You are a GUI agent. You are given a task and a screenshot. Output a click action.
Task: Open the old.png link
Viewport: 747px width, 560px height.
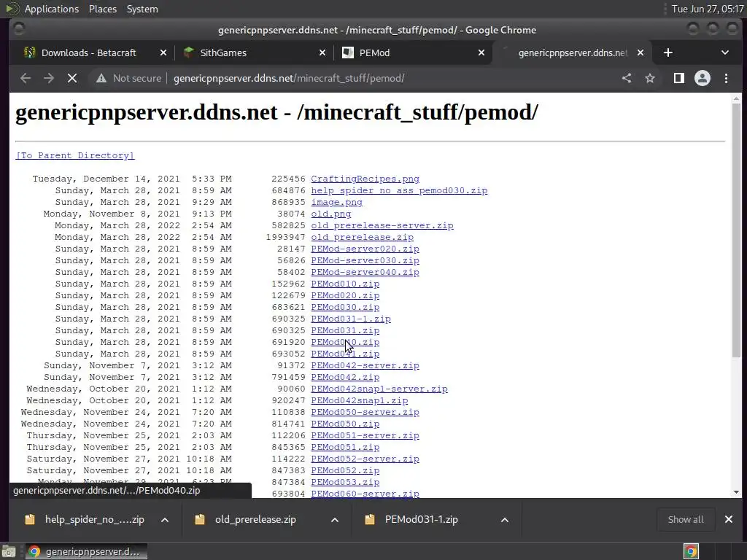pos(330,214)
